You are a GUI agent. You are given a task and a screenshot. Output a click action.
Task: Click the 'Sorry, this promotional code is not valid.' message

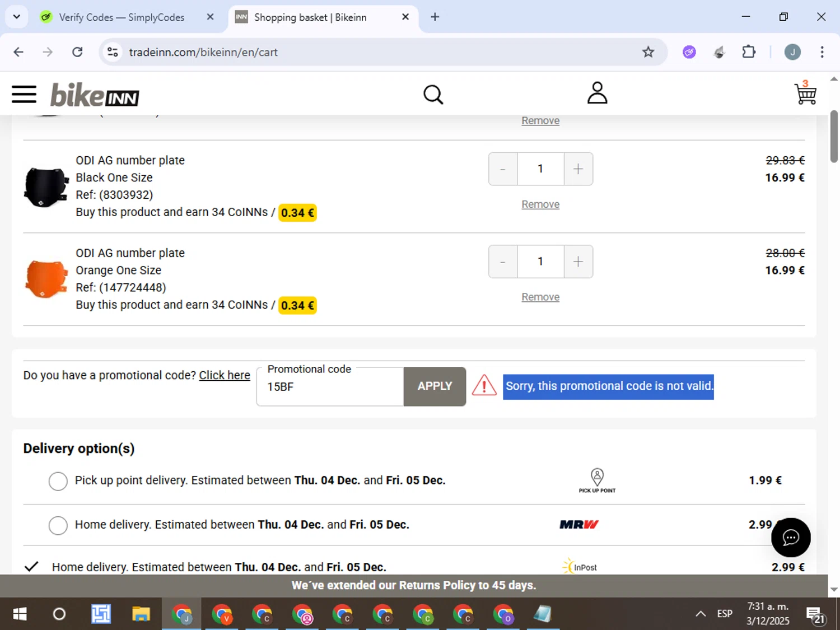pyautogui.click(x=608, y=386)
